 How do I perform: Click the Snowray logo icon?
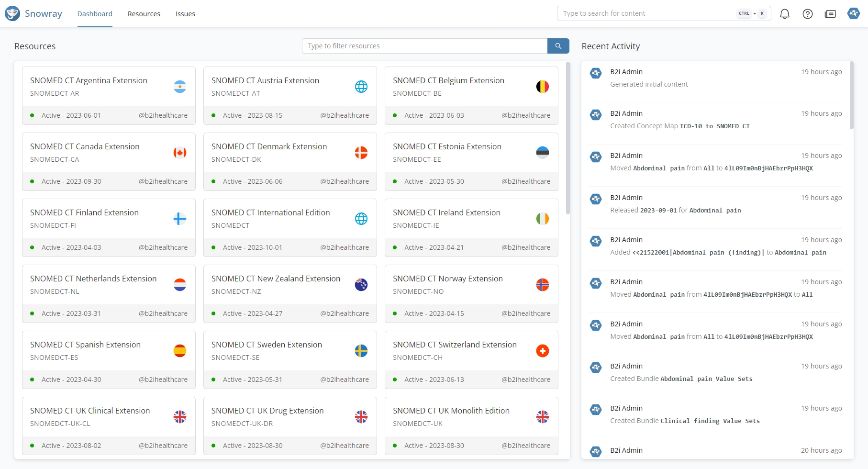tap(12, 13)
